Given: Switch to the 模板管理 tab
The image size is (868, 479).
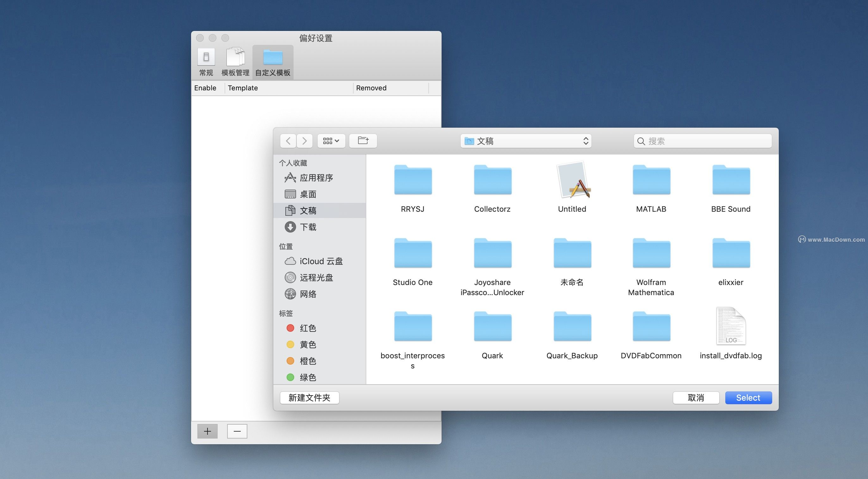Looking at the screenshot, I should 235,62.
